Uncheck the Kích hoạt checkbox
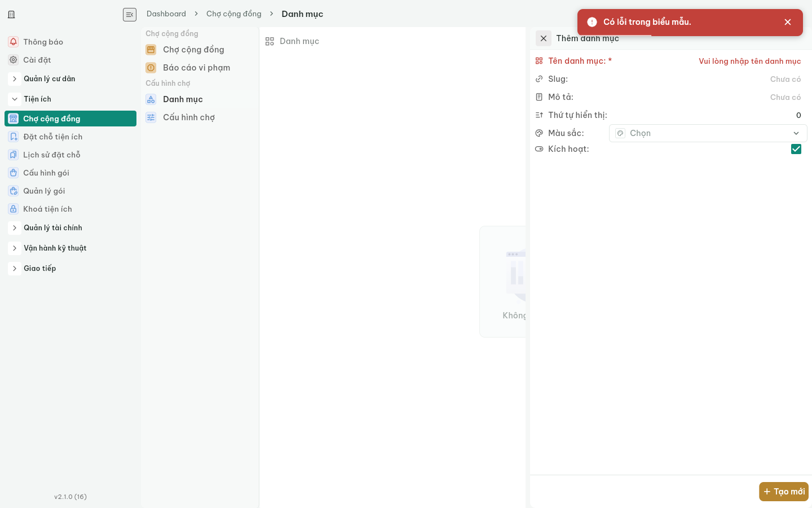Screen dimensions: 812x508 pos(796,149)
